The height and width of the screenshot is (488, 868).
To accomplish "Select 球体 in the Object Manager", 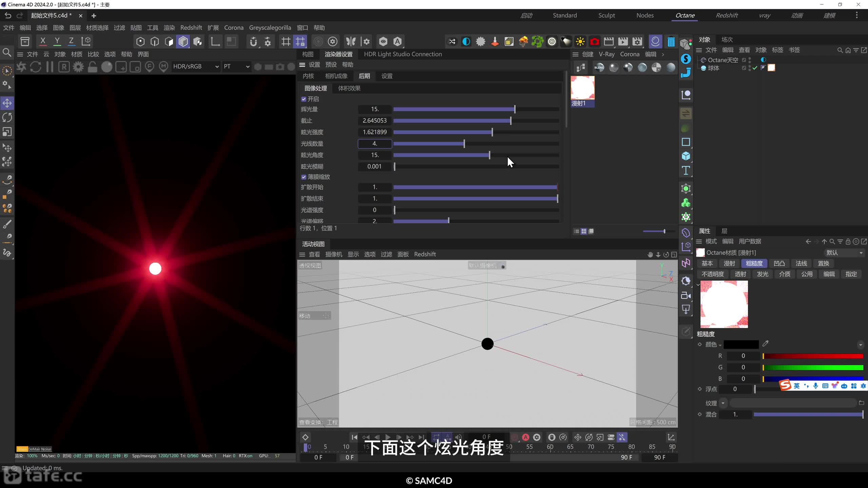I will click(x=713, y=68).
